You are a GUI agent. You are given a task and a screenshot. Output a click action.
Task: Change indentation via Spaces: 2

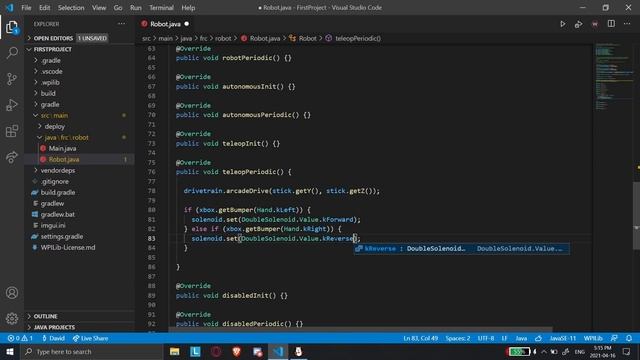458,338
